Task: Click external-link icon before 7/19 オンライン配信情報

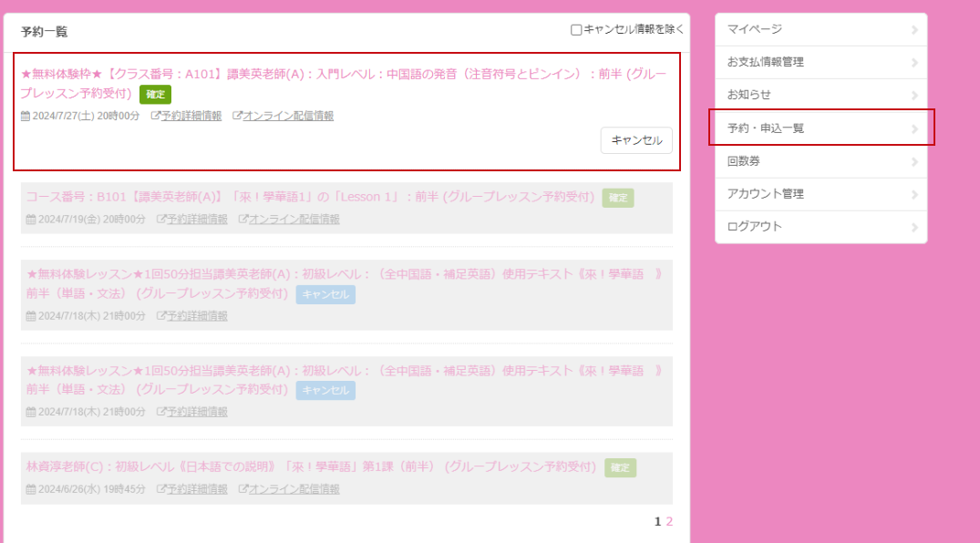Action: tap(243, 220)
